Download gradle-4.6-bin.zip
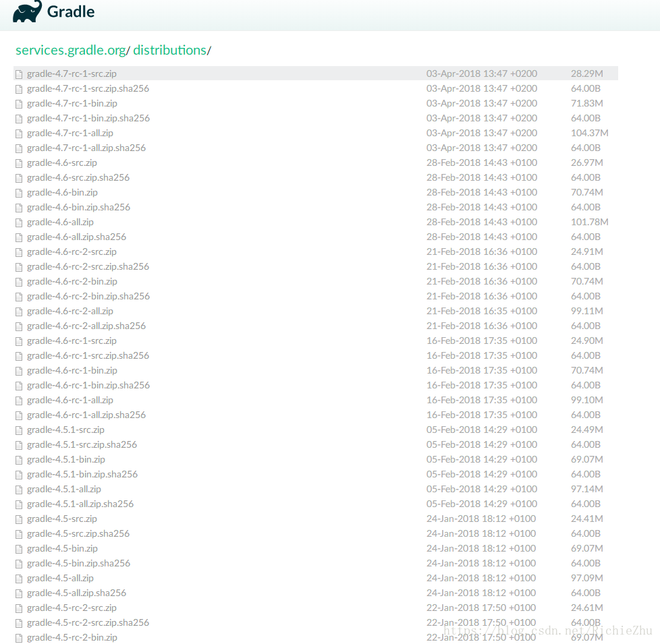 point(62,192)
